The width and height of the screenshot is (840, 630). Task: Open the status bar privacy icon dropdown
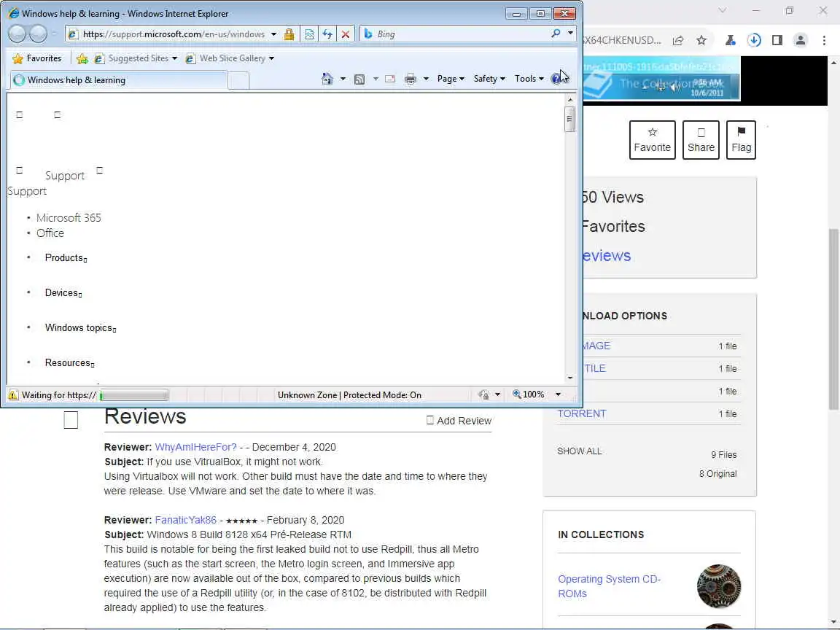click(498, 394)
